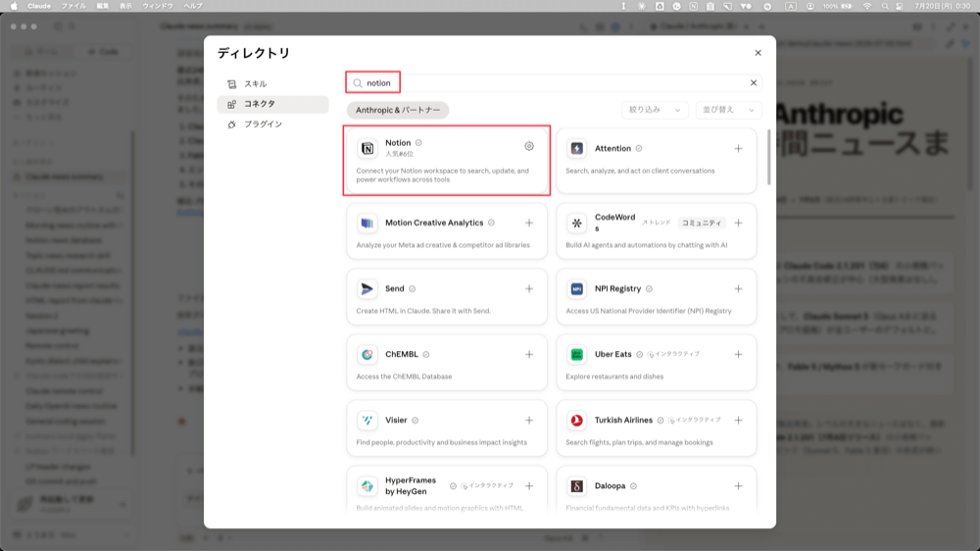Open the Apple menu

tap(14, 6)
